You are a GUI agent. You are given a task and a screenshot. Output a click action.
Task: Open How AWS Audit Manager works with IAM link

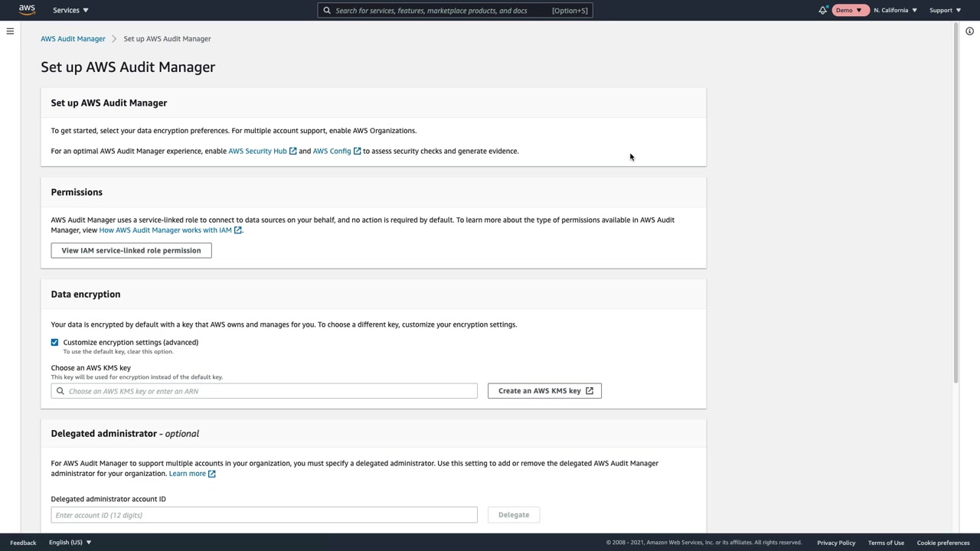[165, 230]
